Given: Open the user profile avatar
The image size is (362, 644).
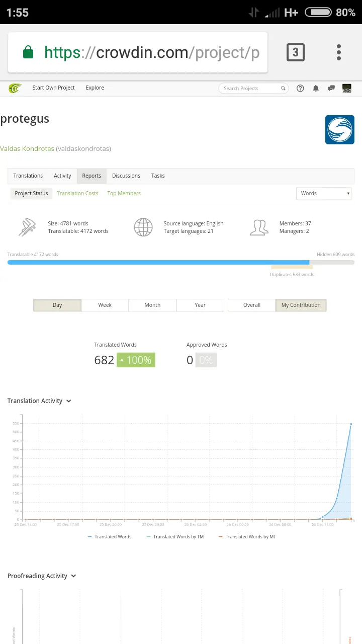Looking at the screenshot, I should [x=346, y=88].
